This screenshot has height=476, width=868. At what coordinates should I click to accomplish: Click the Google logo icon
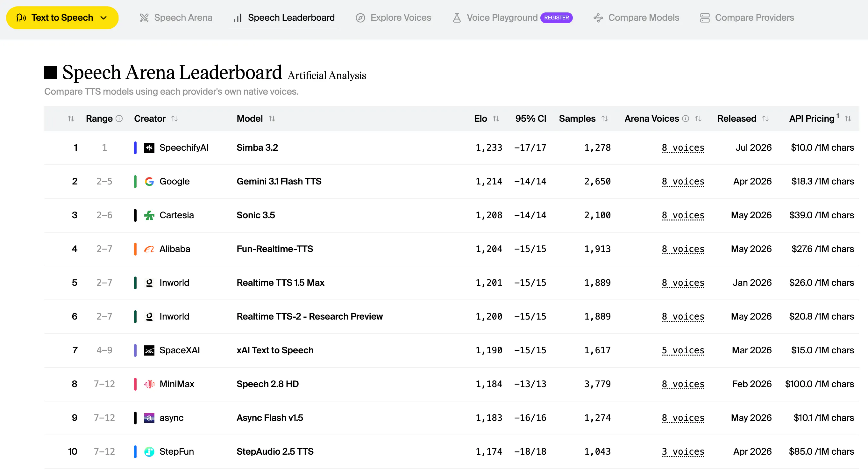[149, 181]
